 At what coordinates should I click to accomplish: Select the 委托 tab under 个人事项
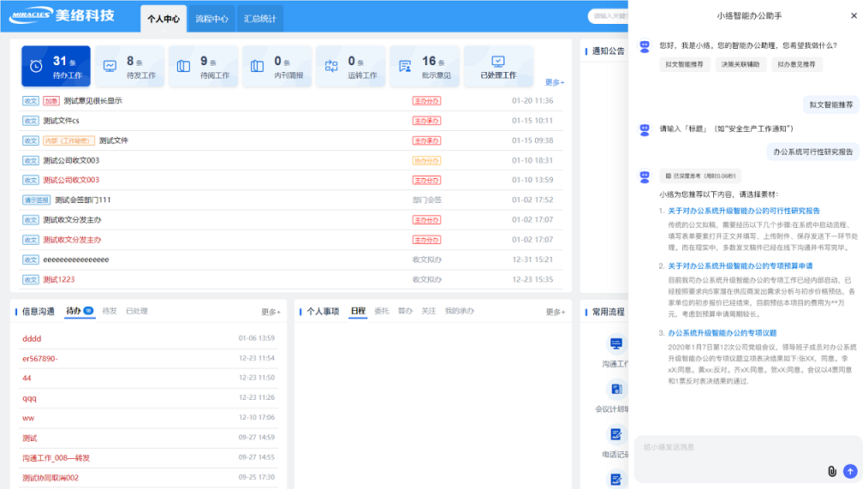point(382,311)
